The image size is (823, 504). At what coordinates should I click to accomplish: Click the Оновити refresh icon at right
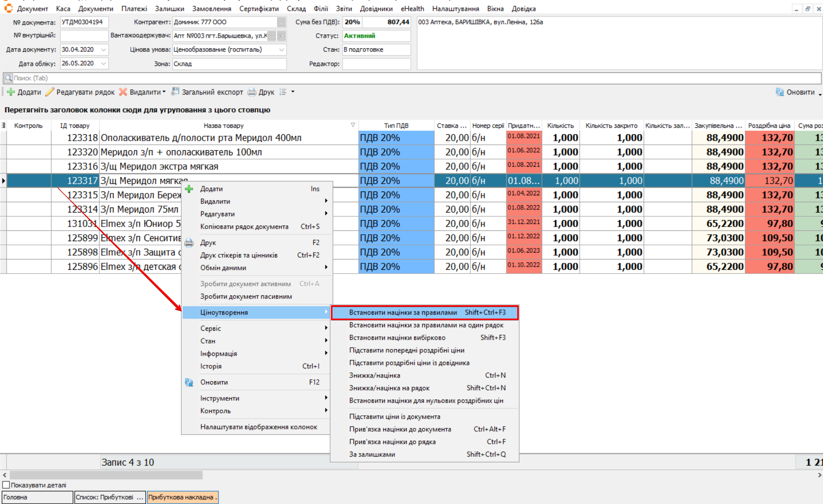click(779, 92)
